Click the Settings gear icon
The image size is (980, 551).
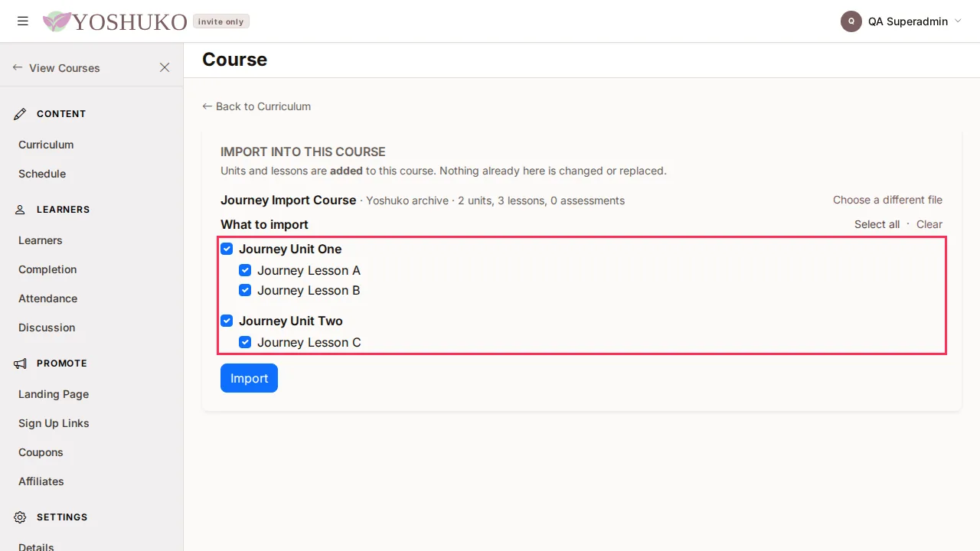coord(21,517)
